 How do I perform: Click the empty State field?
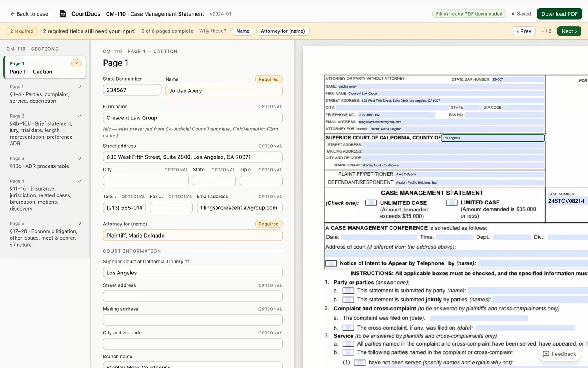click(x=214, y=181)
